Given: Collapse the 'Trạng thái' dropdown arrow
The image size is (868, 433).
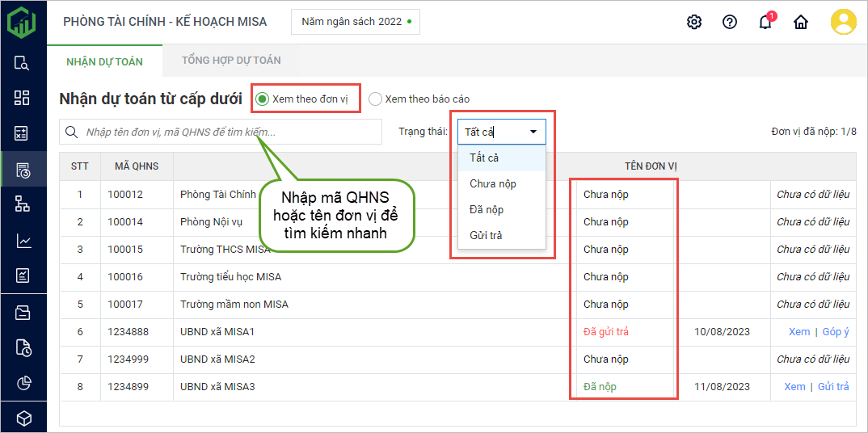Looking at the screenshot, I should (x=533, y=132).
